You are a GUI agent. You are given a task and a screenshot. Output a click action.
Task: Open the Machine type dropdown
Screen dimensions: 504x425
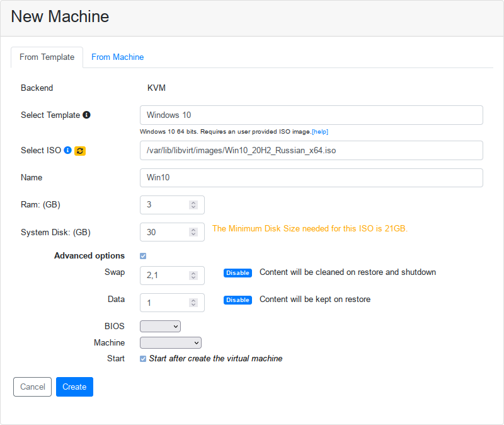click(171, 342)
